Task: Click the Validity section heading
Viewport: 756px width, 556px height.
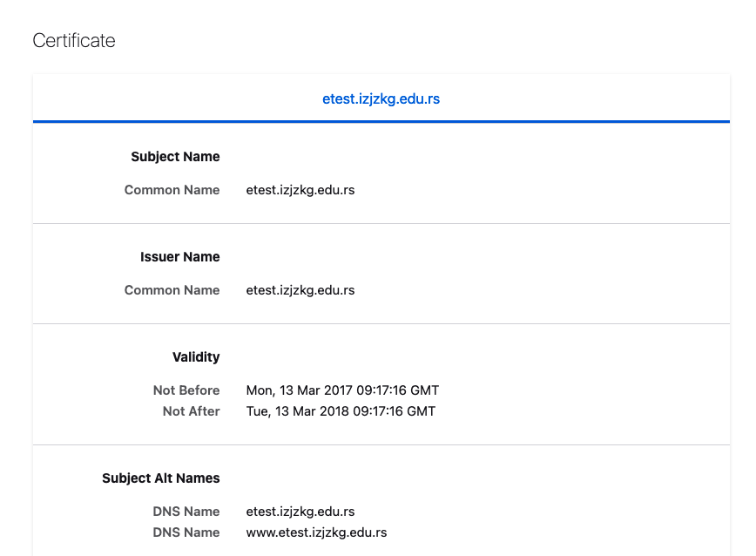Action: 196,357
